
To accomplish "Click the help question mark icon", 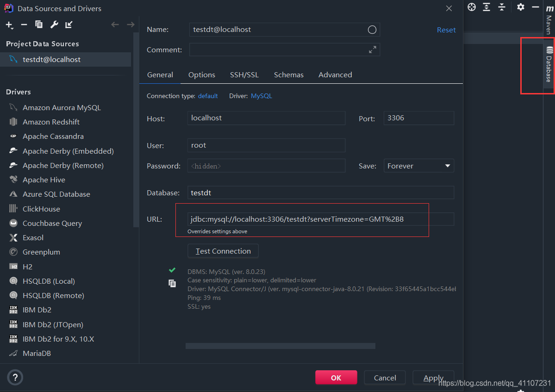I will coord(15,377).
